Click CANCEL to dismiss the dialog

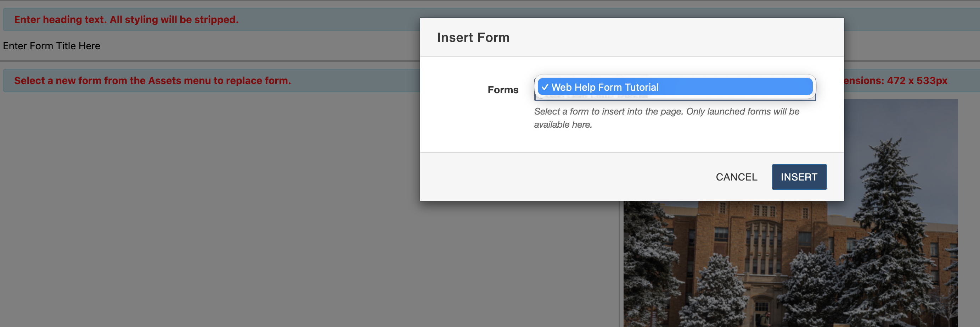tap(736, 177)
